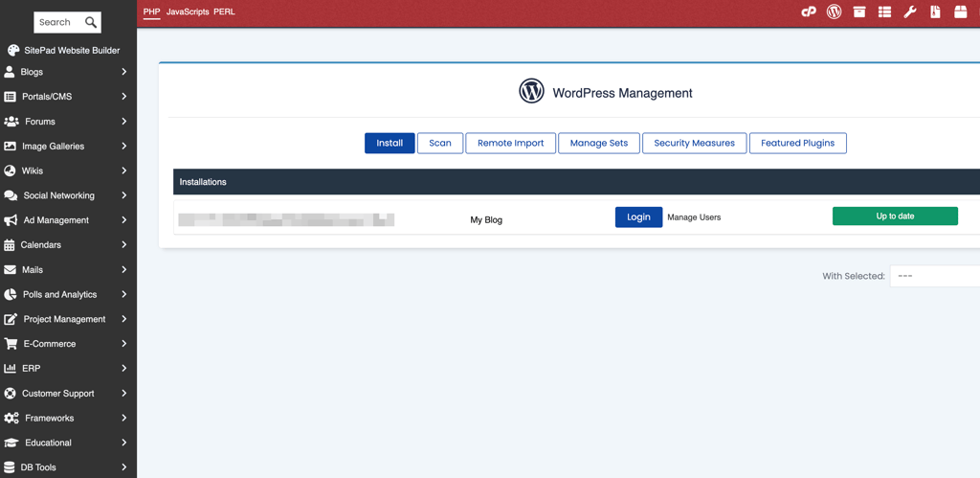Click the Image Galleries picture icon

point(10,146)
